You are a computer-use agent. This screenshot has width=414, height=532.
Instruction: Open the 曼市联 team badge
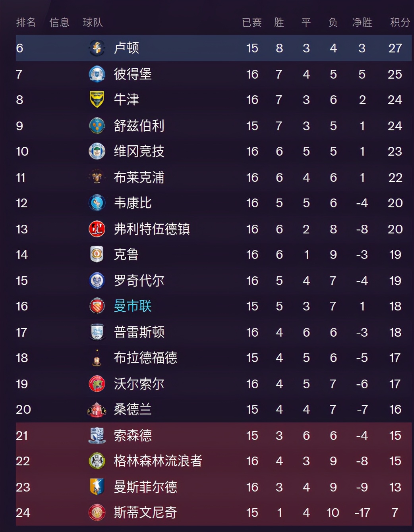pyautogui.click(x=97, y=306)
